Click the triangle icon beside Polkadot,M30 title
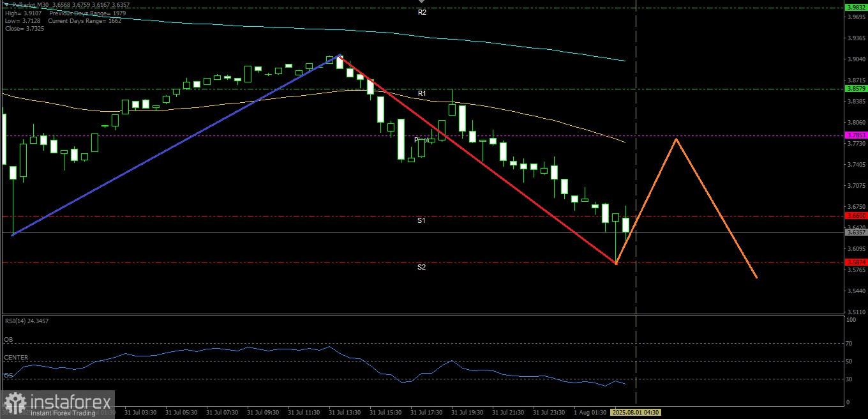 [8, 5]
